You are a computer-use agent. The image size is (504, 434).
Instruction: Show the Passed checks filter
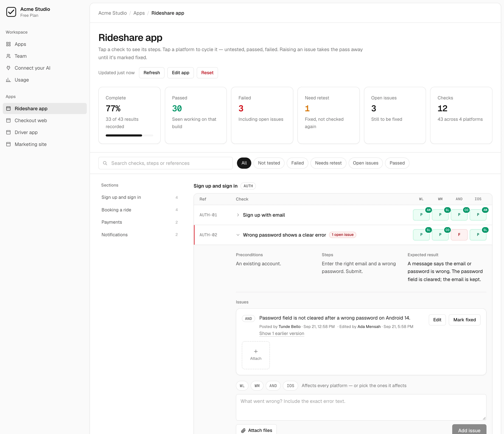coord(397,163)
